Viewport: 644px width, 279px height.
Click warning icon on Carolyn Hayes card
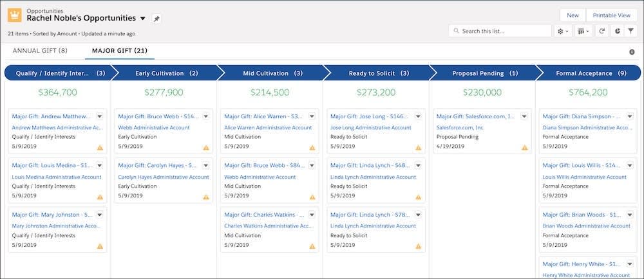pyautogui.click(x=206, y=197)
